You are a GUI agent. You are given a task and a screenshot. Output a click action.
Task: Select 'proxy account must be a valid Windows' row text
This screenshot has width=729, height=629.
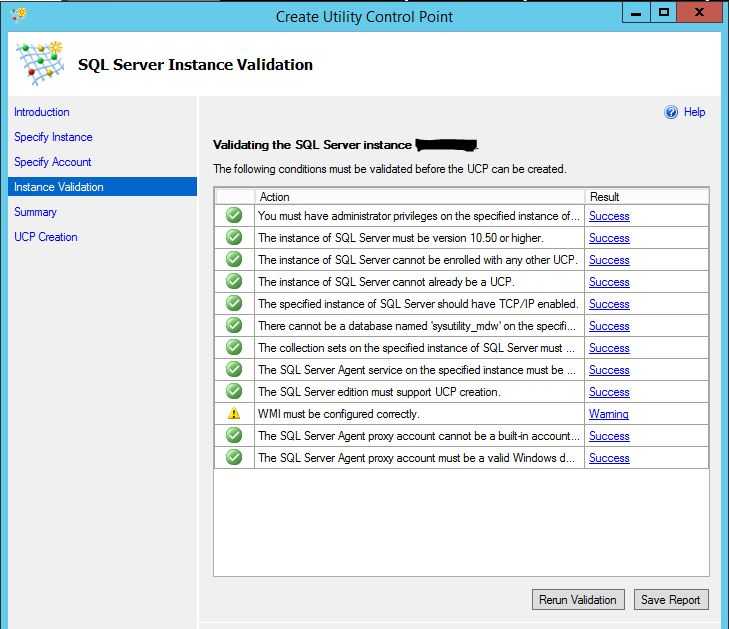(417, 458)
